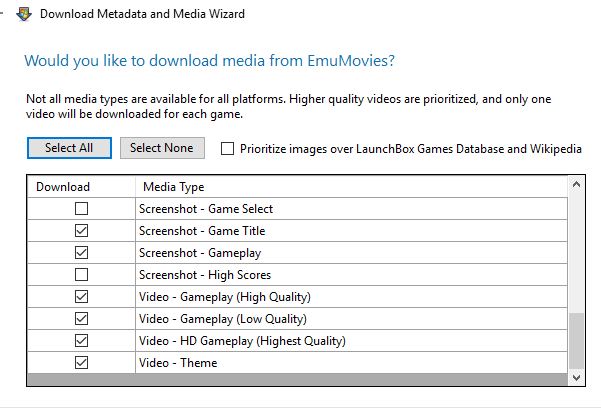Click the scroll down arrow of media list
This screenshot has height=408, width=601.
tap(576, 378)
